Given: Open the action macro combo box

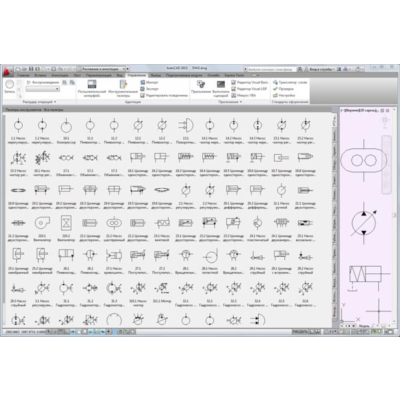Looking at the screenshot, I should tap(43, 89).
